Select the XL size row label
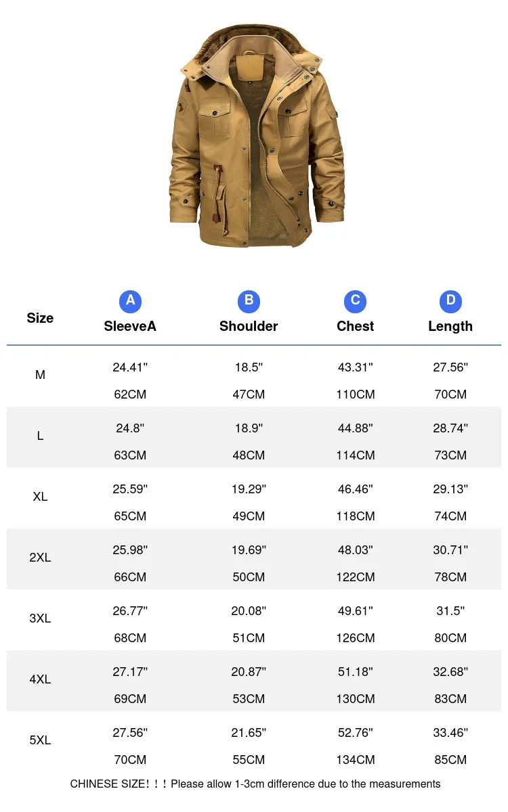The image size is (508, 812). (40, 497)
